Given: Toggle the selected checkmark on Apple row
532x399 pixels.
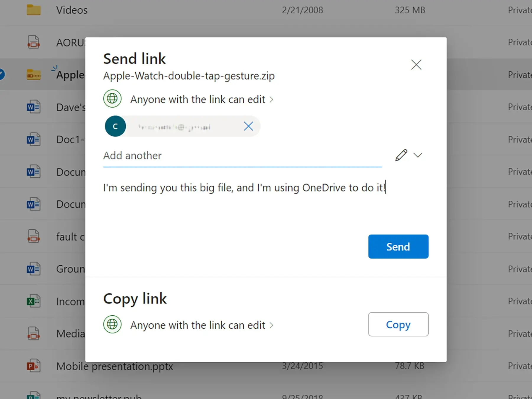Looking at the screenshot, I should (1, 74).
